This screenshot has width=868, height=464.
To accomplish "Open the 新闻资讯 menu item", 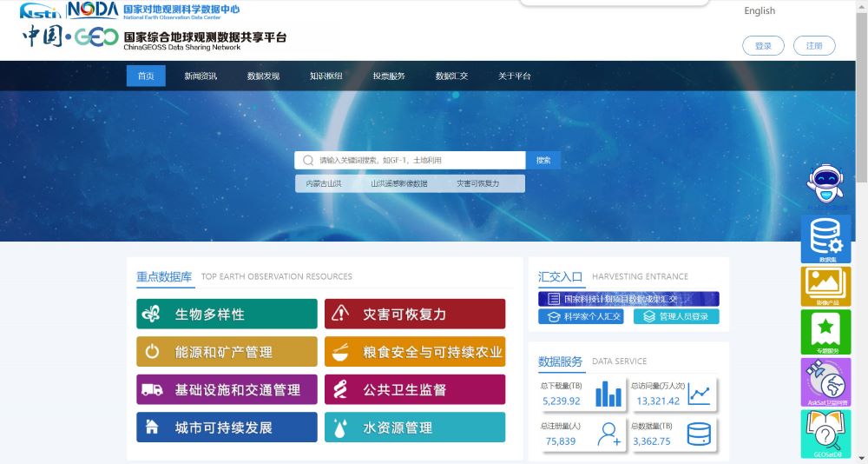I will (x=201, y=76).
